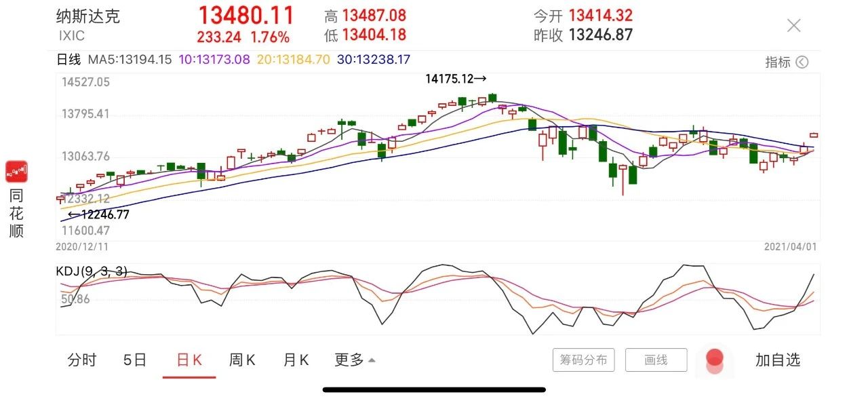This screenshot has height=401, width=868.
Task: Tap the 233.24 point change value
Action: pos(219,37)
